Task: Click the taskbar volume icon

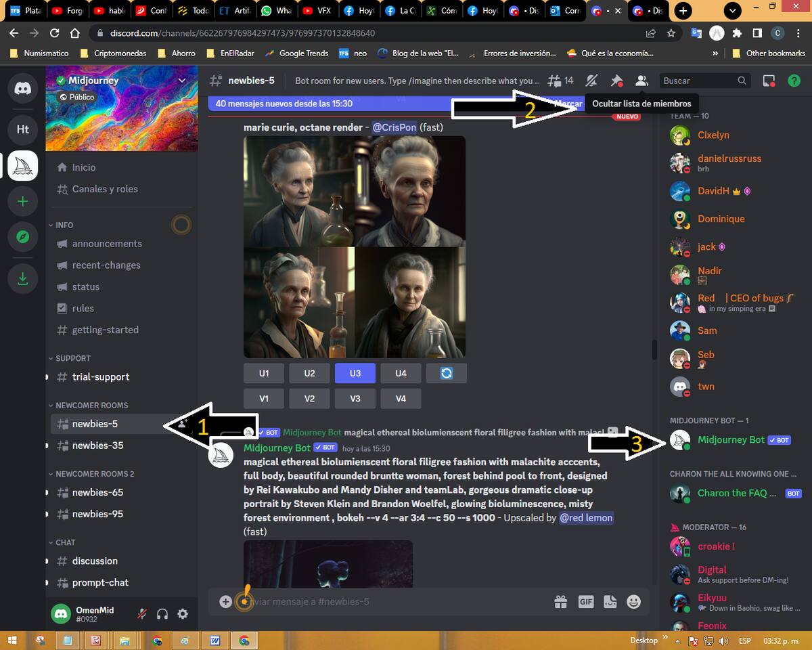Action: point(723,641)
